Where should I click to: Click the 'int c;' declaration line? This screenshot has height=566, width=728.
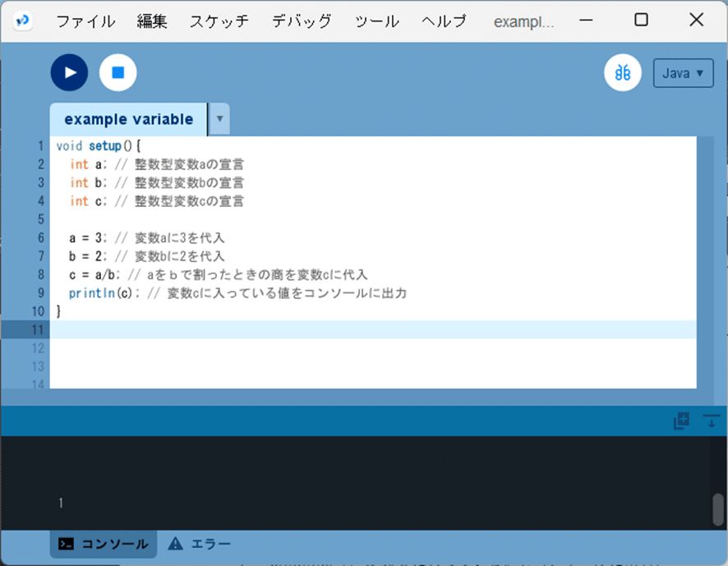tap(156, 201)
